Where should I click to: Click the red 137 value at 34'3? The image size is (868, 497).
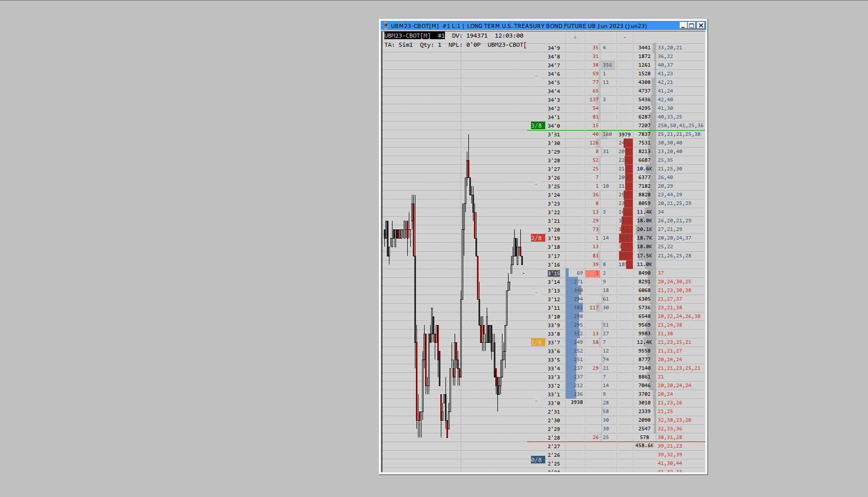tap(594, 100)
